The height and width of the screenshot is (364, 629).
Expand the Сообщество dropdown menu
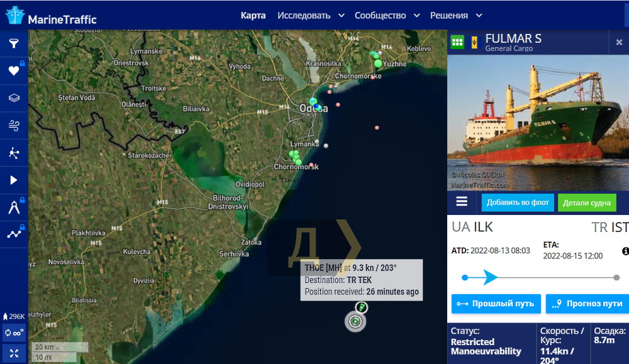coord(387,16)
